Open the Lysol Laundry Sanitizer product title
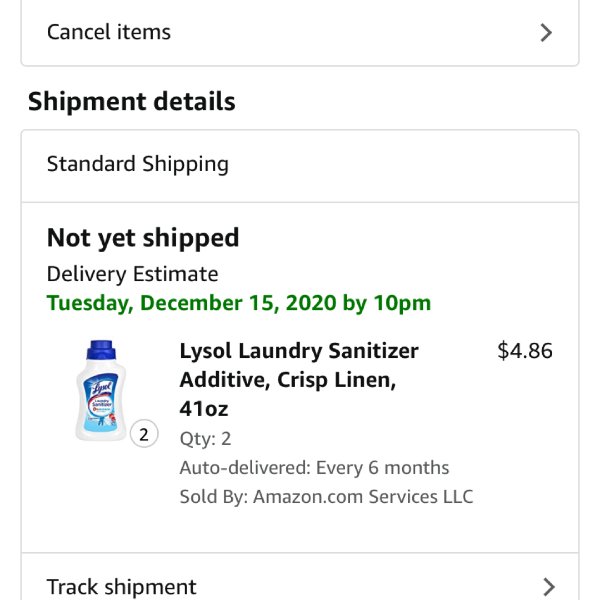This screenshot has height=600, width=600. click(299, 380)
